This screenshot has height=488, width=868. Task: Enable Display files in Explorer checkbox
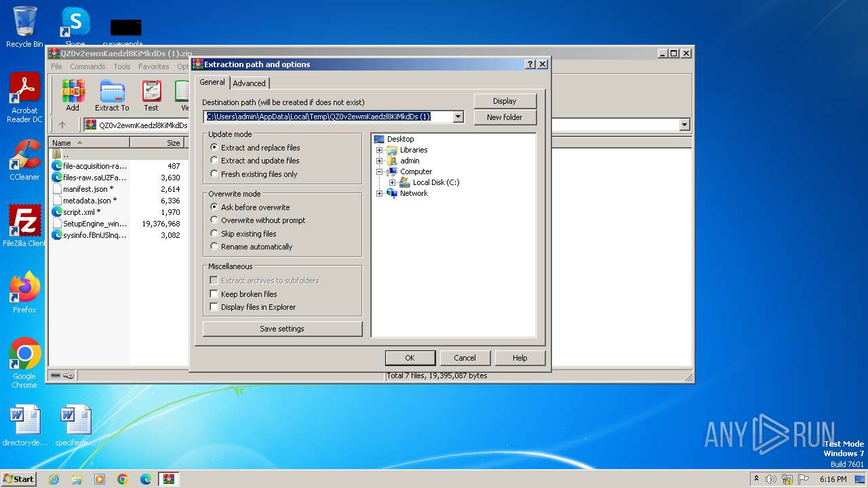click(214, 307)
